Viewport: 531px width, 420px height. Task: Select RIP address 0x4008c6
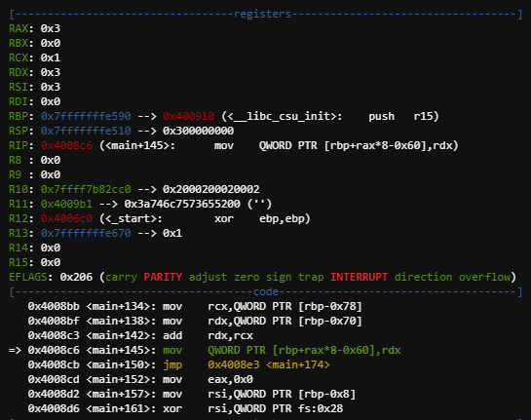66,145
